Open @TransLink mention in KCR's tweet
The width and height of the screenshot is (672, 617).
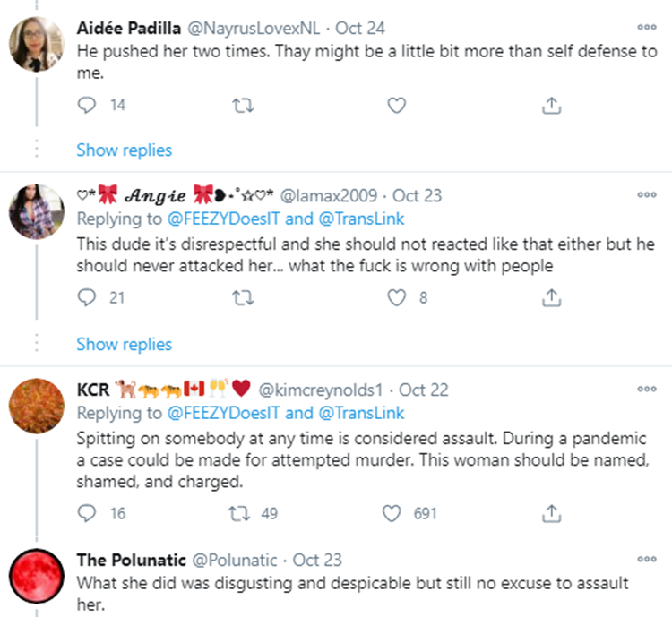coord(361,413)
